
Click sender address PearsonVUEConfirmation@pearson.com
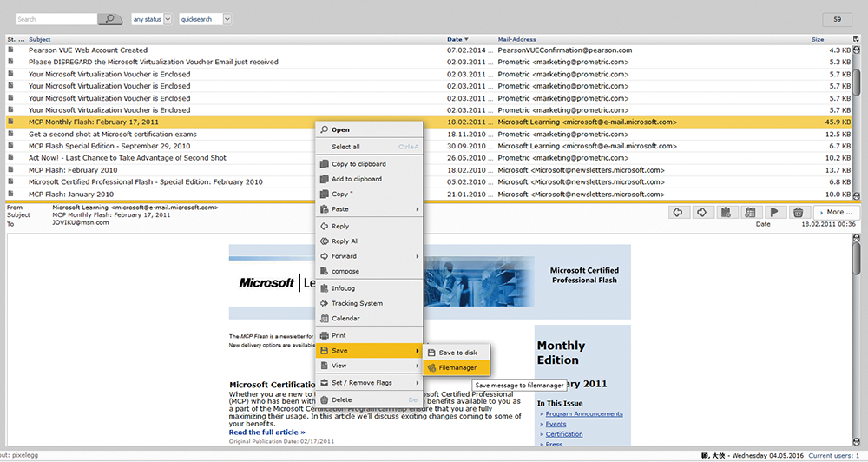point(565,49)
